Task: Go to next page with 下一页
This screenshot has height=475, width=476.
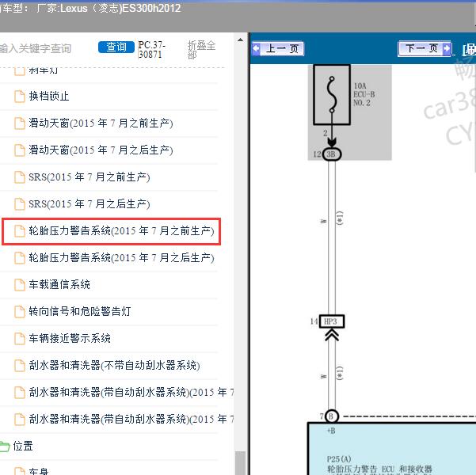Action: pos(425,48)
